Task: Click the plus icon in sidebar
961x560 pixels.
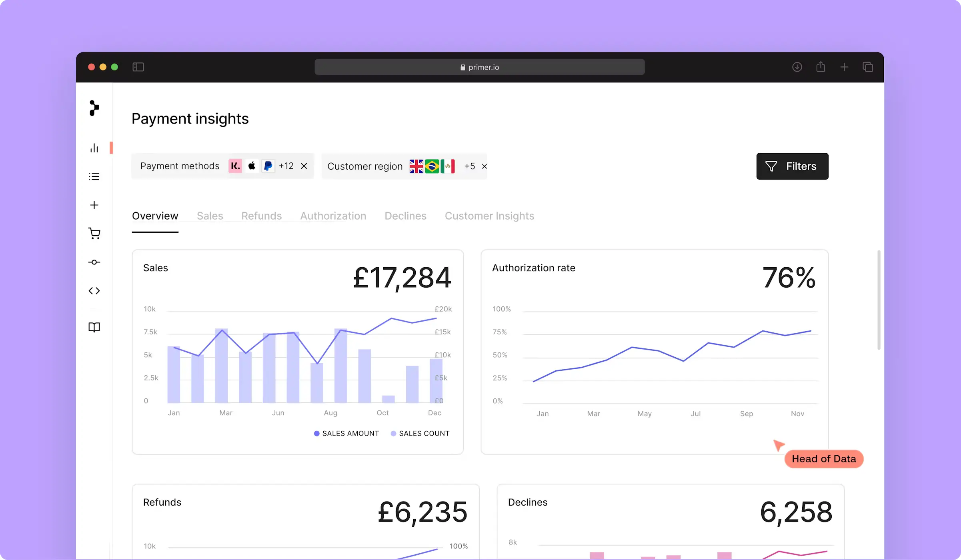Action: [x=94, y=205]
